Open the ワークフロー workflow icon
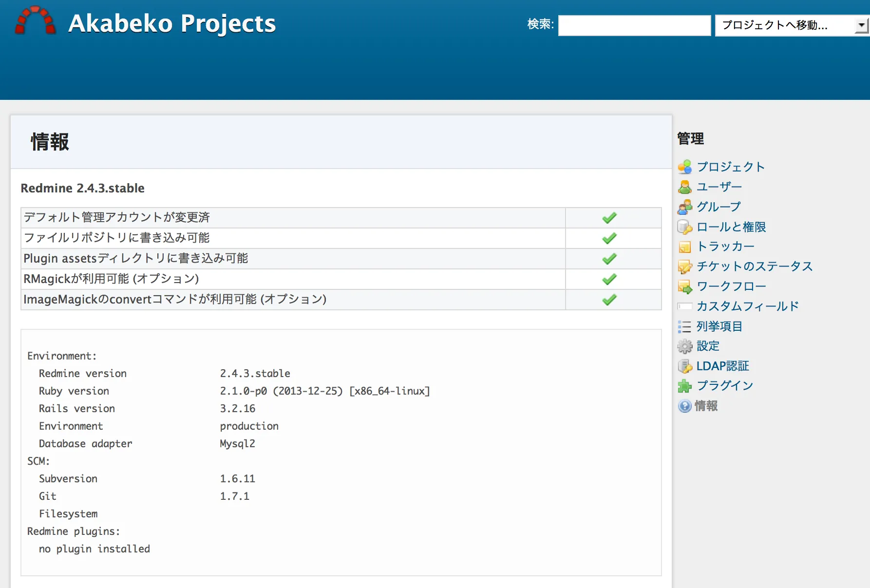 tap(685, 286)
